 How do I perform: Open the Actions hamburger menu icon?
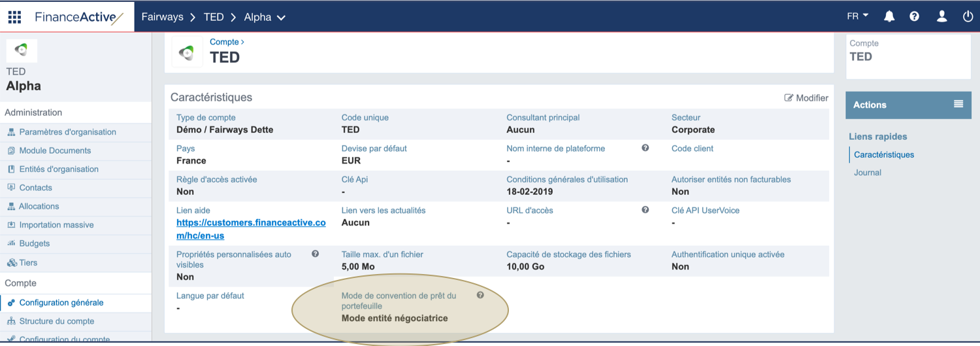pos(958,104)
